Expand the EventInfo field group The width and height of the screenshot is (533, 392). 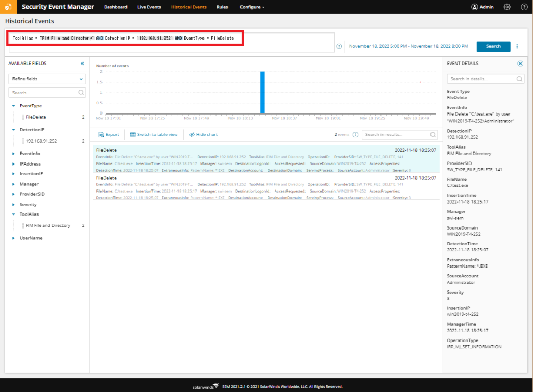(x=14, y=154)
